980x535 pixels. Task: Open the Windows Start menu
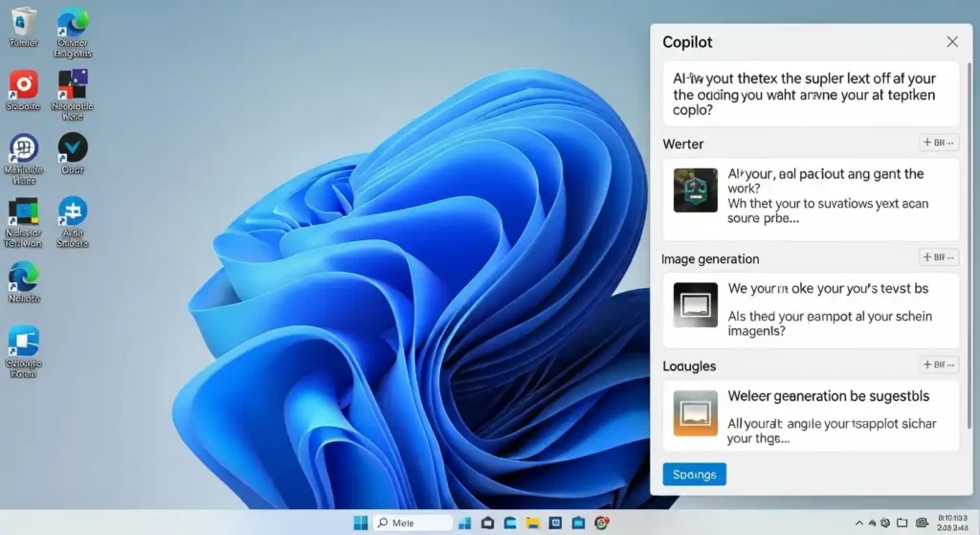click(x=361, y=523)
